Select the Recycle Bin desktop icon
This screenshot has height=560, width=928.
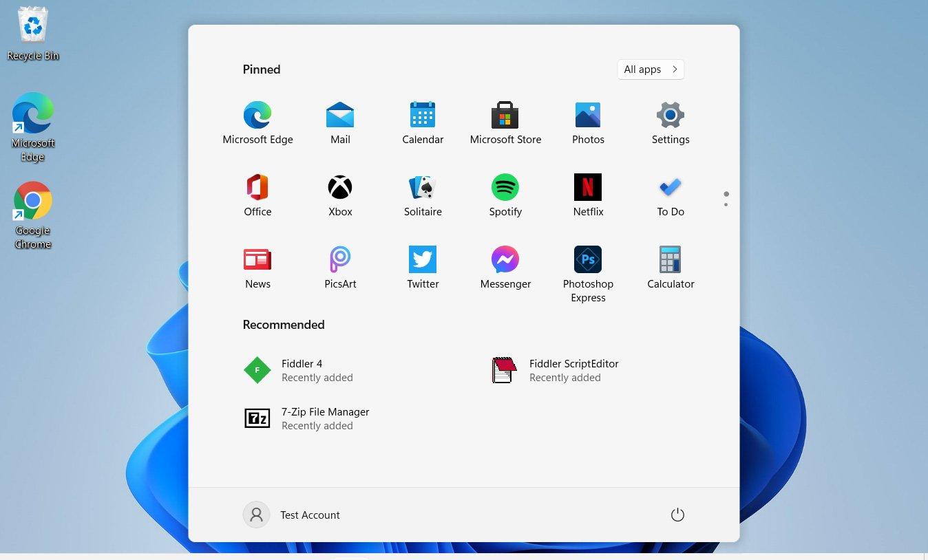[33, 34]
